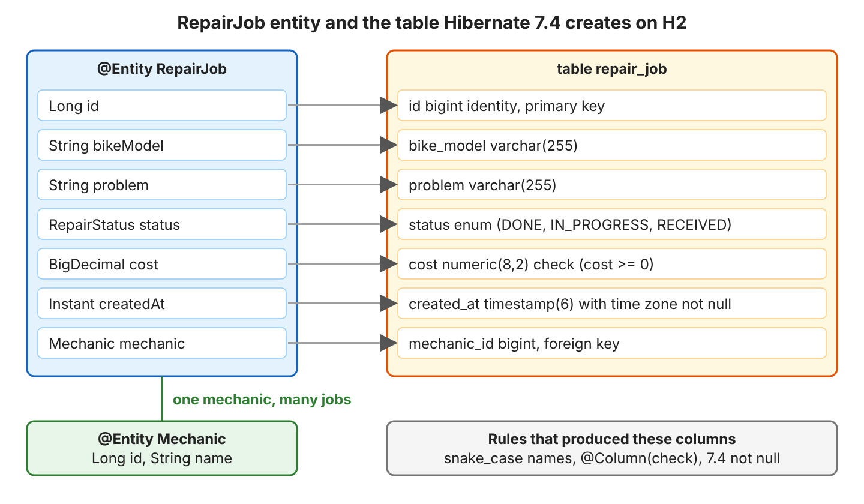Select the 'created_at timestamp(6)' column
The image size is (864, 504).
tap(612, 304)
